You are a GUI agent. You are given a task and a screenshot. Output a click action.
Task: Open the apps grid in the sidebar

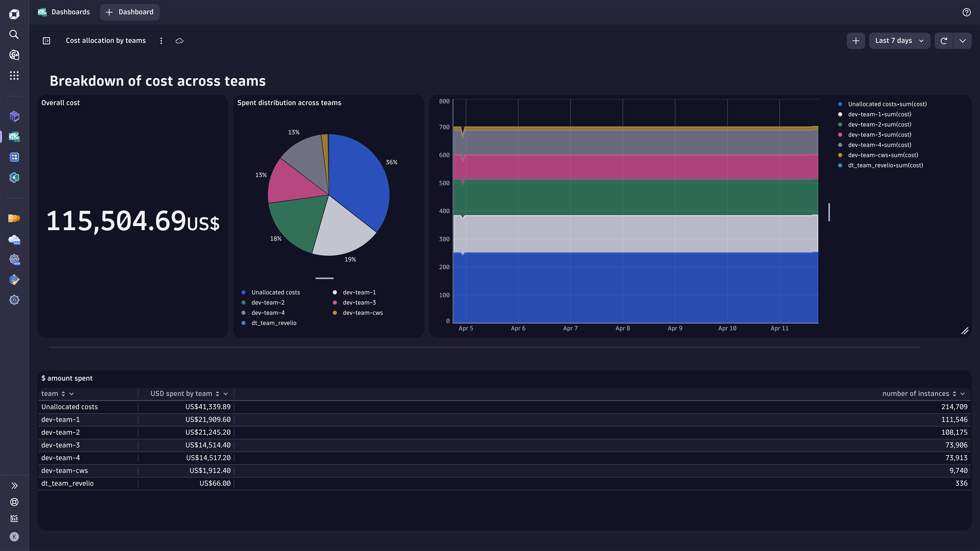click(x=14, y=75)
